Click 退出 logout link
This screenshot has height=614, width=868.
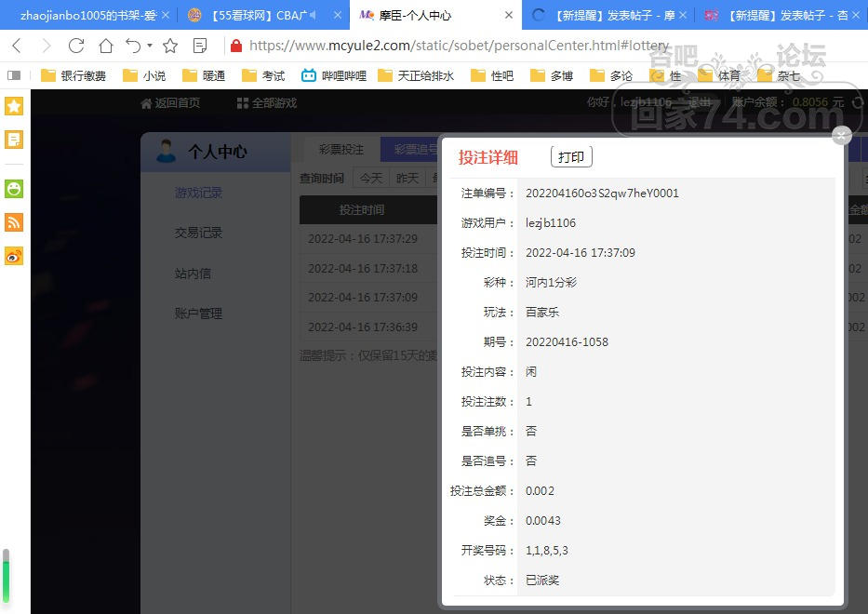pyautogui.click(x=699, y=102)
